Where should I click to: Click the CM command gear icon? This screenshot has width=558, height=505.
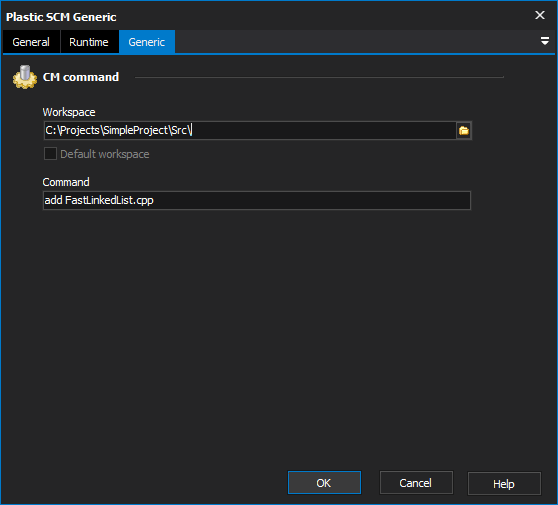(x=25, y=77)
